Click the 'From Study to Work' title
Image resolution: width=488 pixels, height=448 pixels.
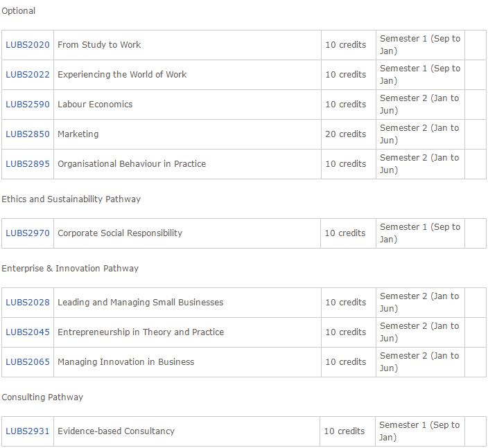click(x=99, y=45)
